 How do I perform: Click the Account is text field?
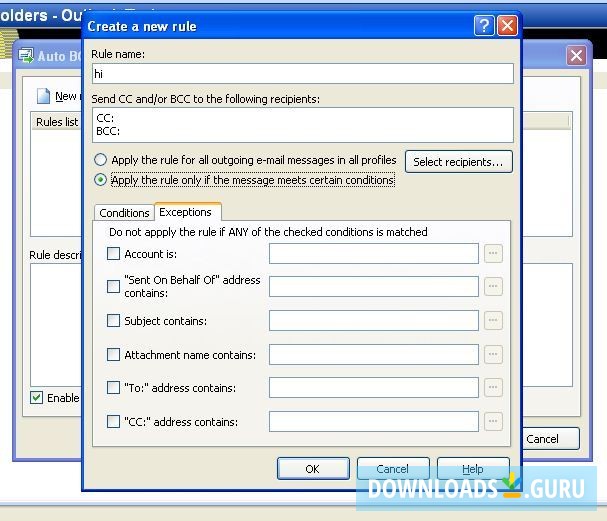[374, 254]
